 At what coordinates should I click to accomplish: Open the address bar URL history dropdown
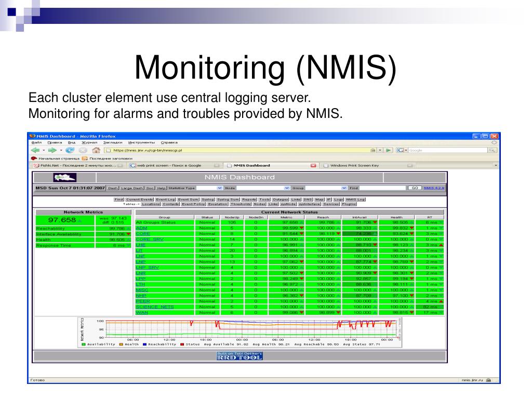pos(380,150)
